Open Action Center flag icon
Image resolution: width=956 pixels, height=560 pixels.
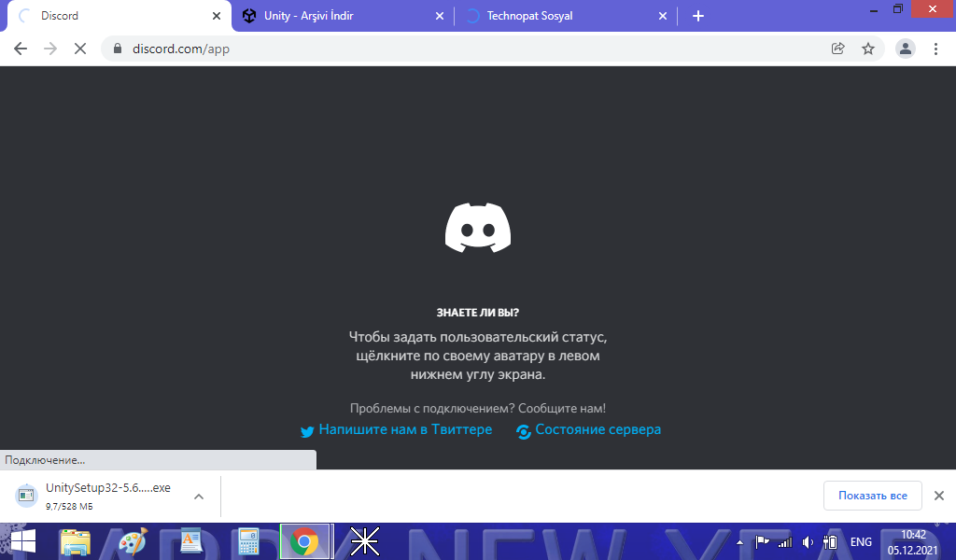pos(762,541)
